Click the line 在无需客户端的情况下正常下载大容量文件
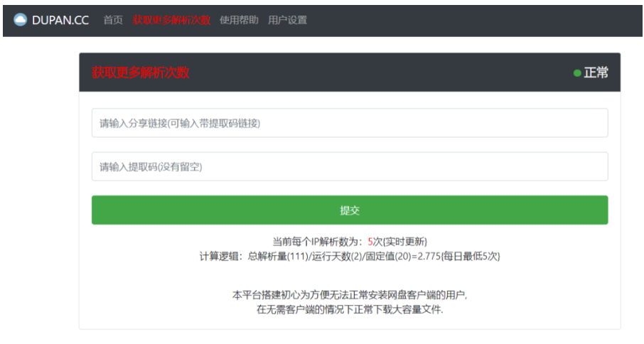The image size is (644, 344). click(350, 309)
